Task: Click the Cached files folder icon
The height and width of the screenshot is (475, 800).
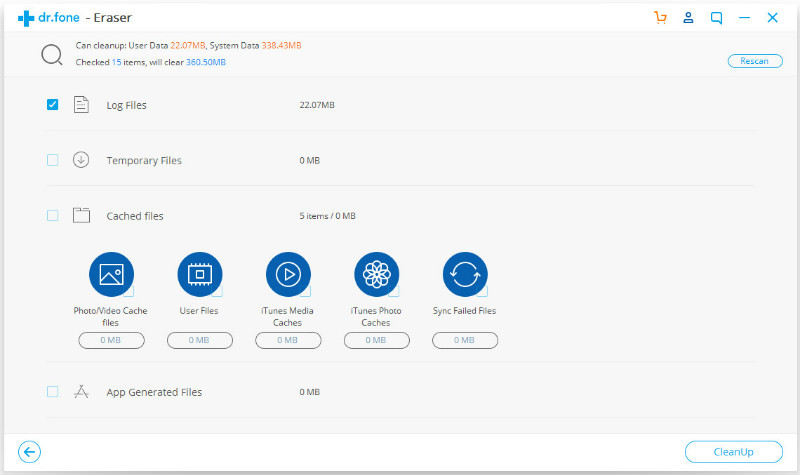Action: (81, 215)
